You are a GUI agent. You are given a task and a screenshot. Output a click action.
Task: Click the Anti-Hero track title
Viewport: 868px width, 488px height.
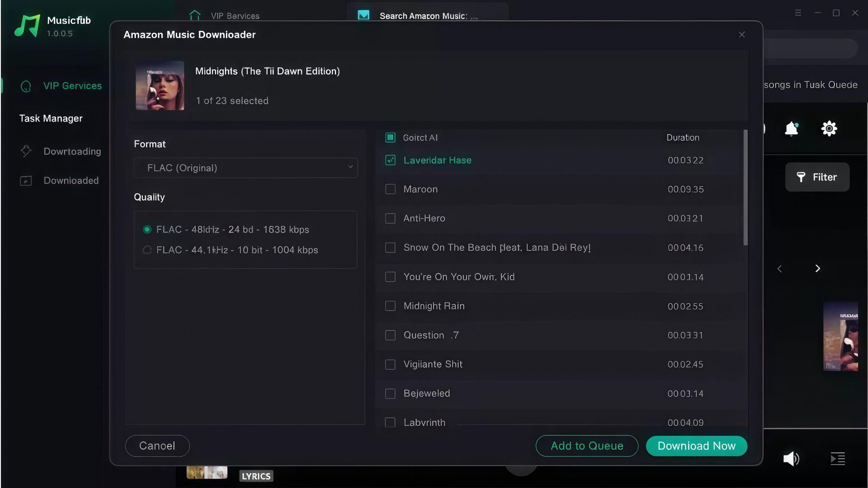(x=424, y=218)
